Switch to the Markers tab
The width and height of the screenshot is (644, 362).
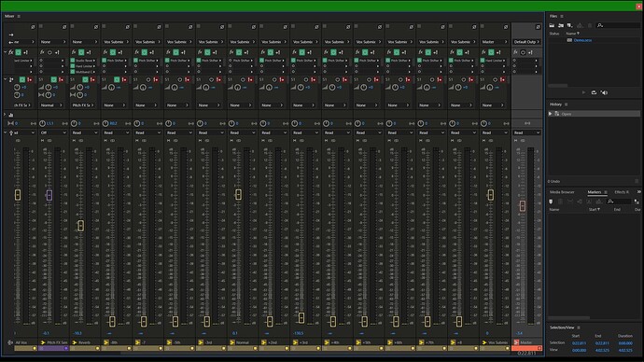(595, 192)
